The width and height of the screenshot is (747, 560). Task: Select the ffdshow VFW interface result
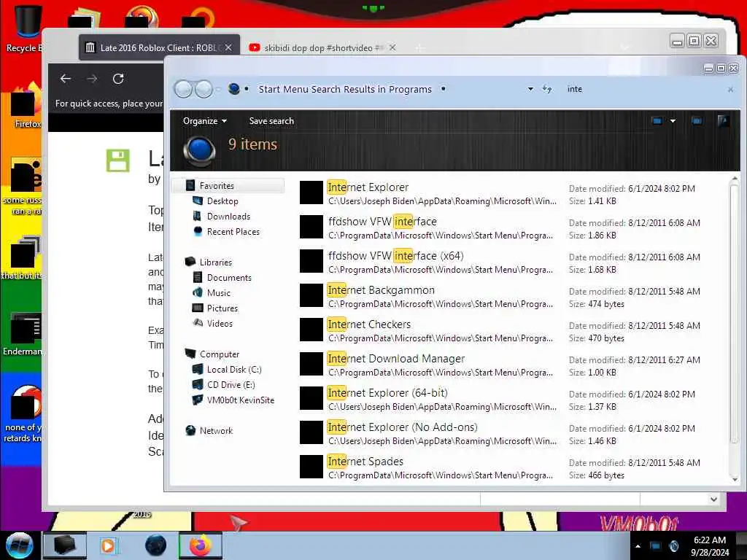tap(510, 227)
